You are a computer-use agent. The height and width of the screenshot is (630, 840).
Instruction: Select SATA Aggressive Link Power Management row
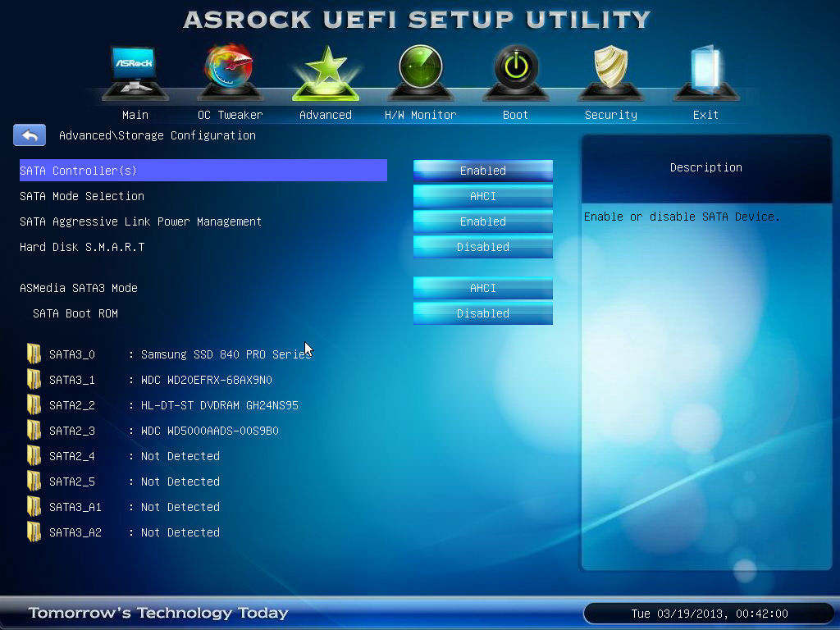[x=203, y=221]
